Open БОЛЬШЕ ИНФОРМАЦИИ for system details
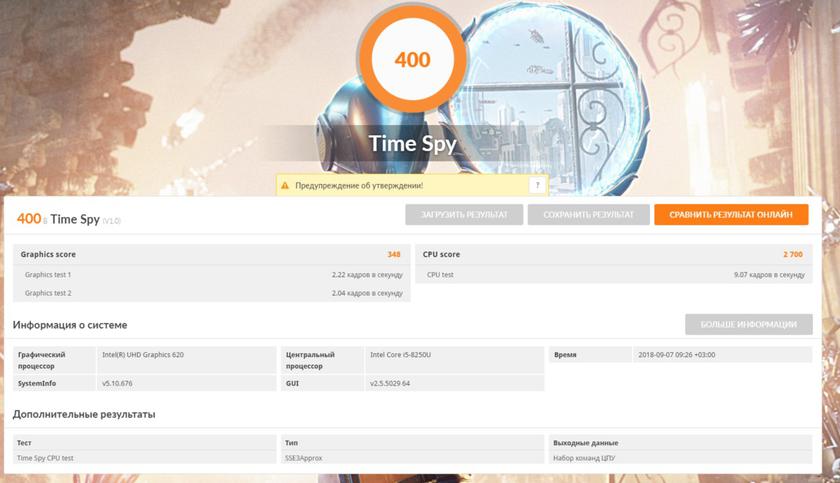 748,324
